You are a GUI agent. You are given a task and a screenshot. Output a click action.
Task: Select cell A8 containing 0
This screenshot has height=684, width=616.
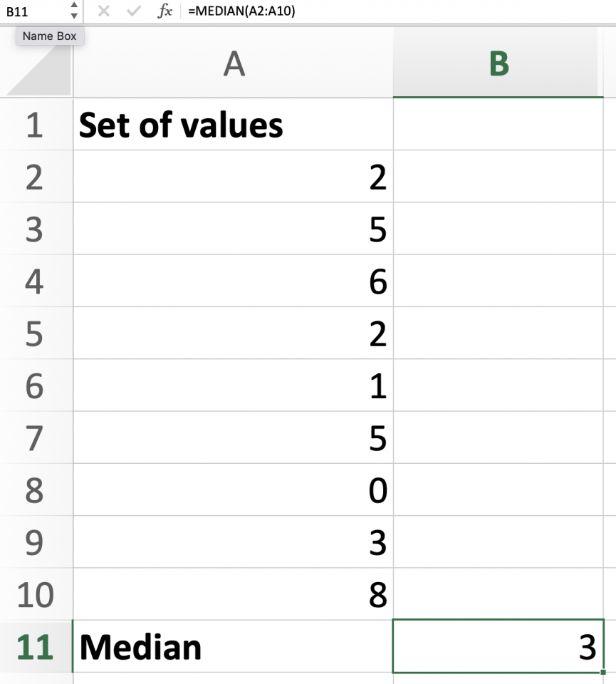[x=233, y=490]
